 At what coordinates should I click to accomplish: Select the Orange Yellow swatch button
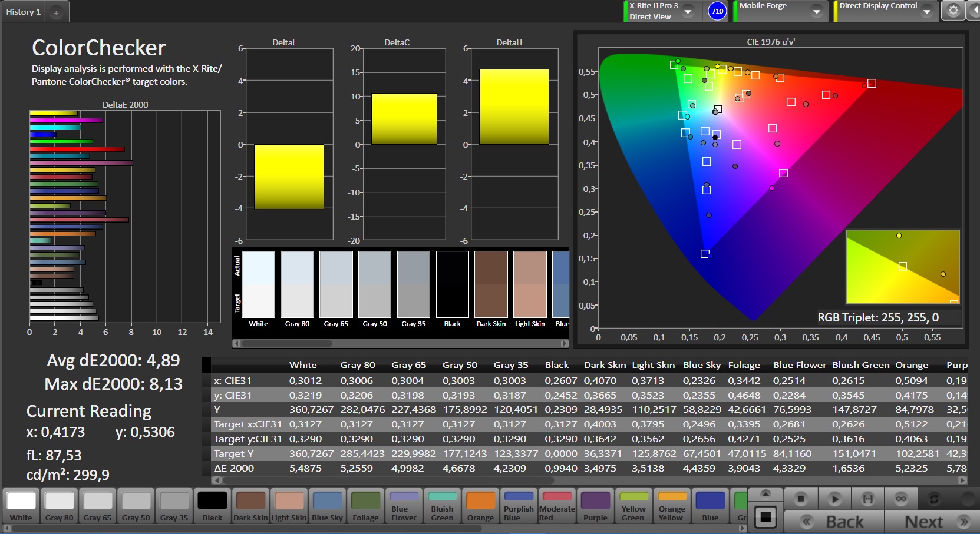pos(672,506)
